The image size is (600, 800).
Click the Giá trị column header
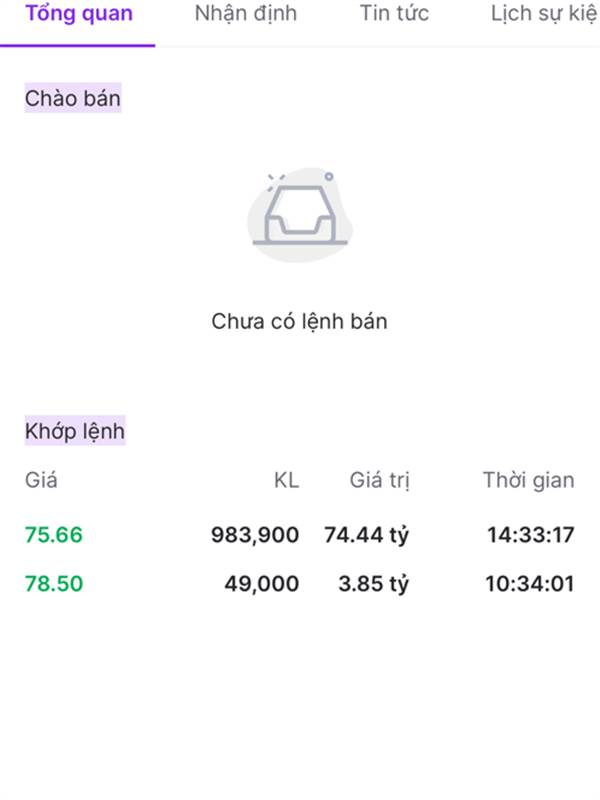click(x=379, y=480)
